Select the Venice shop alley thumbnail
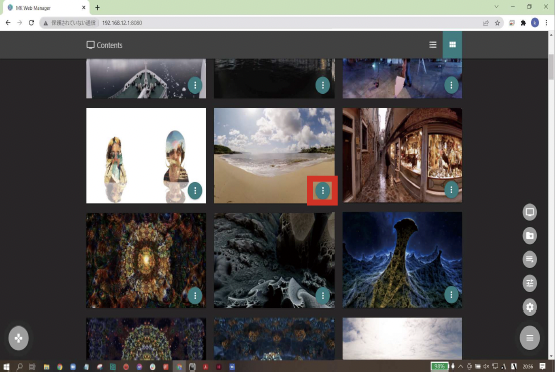 click(x=402, y=155)
